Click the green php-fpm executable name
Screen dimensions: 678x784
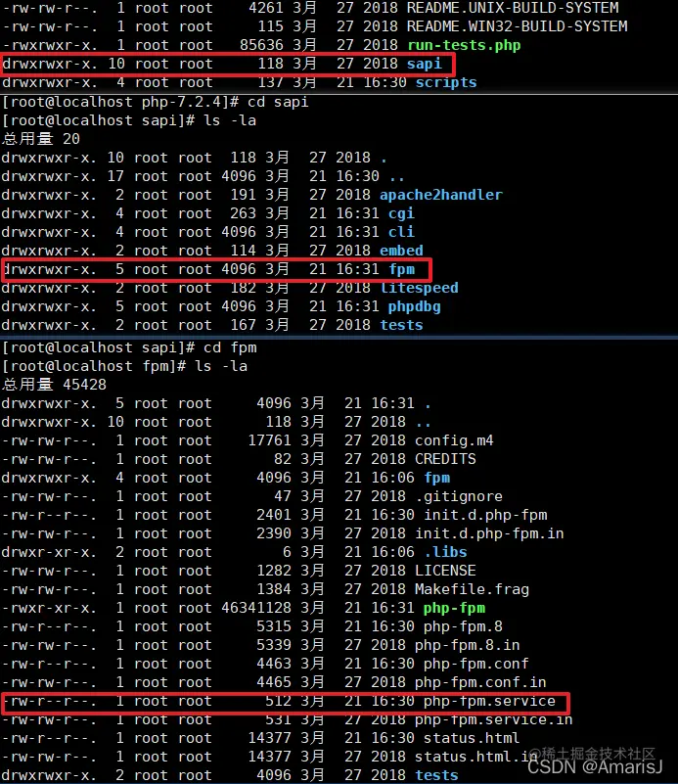point(455,608)
